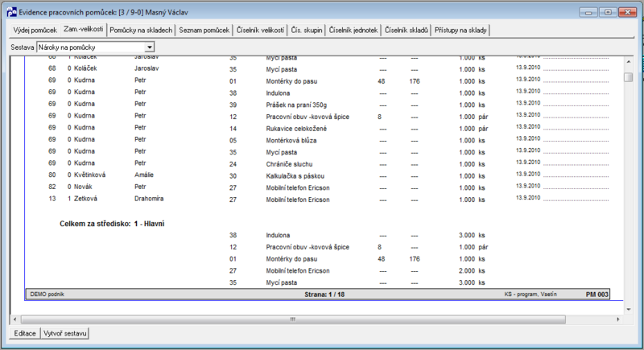
Task: Click the size value 176 in Kudrna's row
Action: click(x=415, y=81)
